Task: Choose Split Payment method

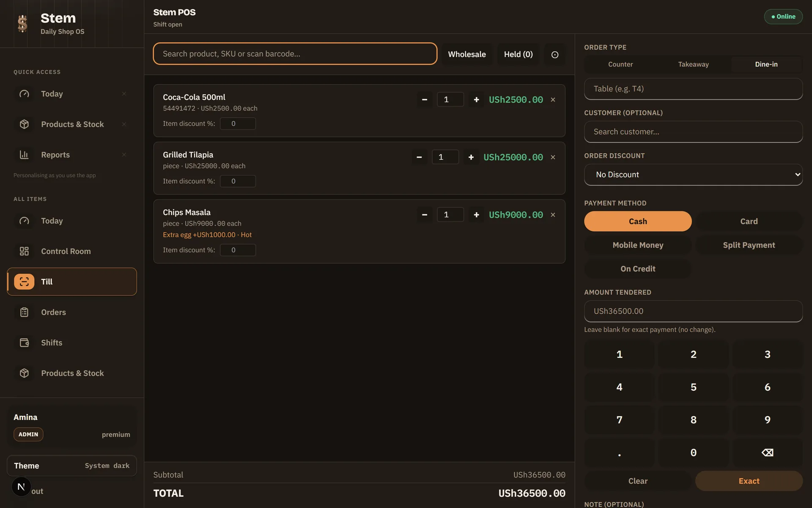Action: pos(749,245)
